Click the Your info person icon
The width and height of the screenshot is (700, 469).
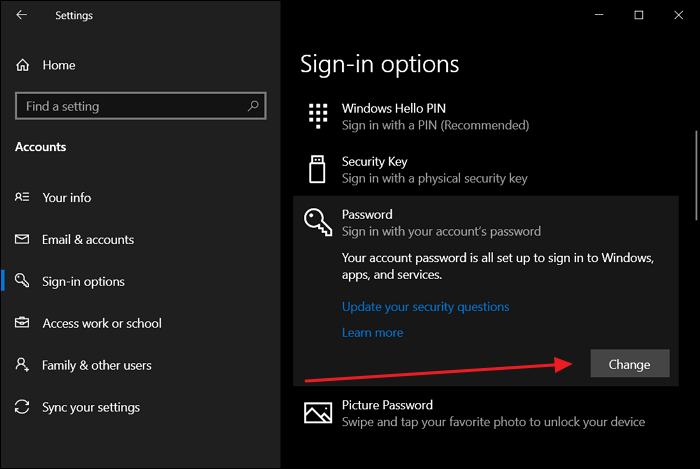pyautogui.click(x=22, y=197)
